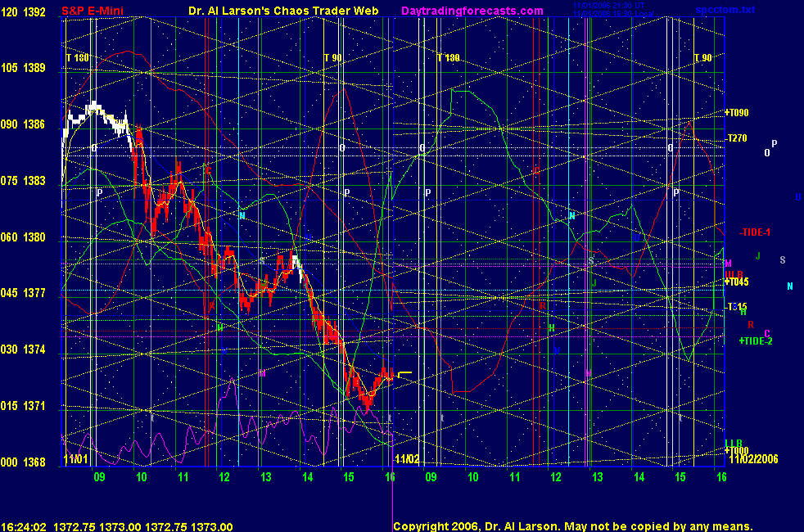Click the -T270 level marker
Viewport: 804px width, 532px height.
(x=738, y=138)
